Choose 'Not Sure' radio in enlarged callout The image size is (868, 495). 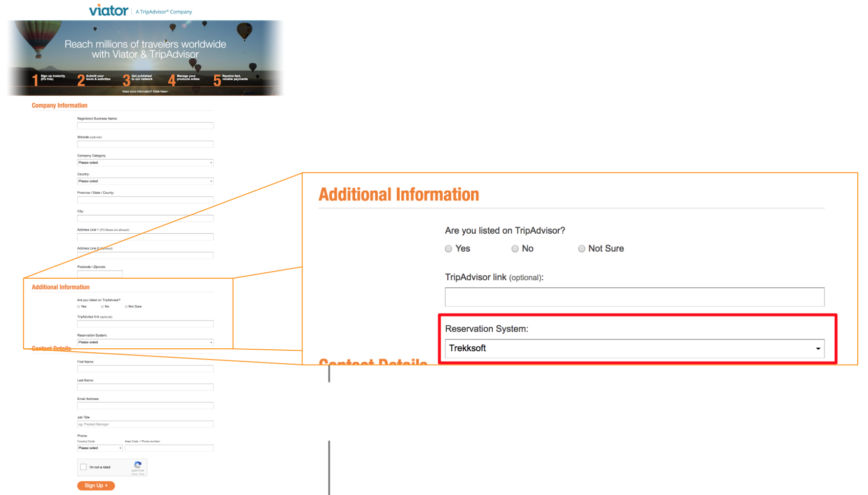(581, 249)
